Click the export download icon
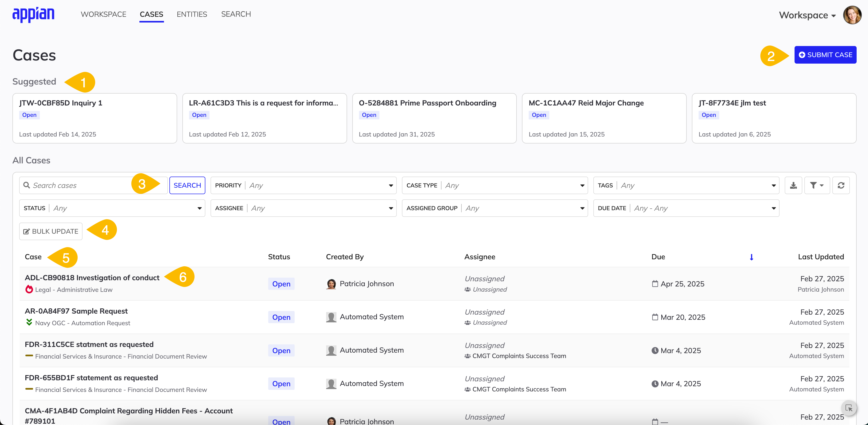The width and height of the screenshot is (868, 425). point(793,185)
